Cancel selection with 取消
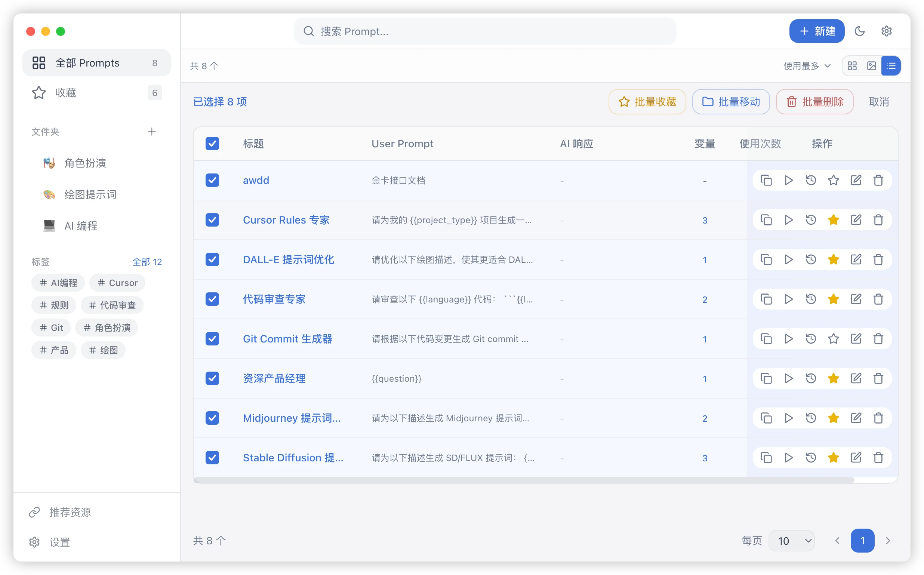Screen dimensions: 924x575 coord(879,102)
